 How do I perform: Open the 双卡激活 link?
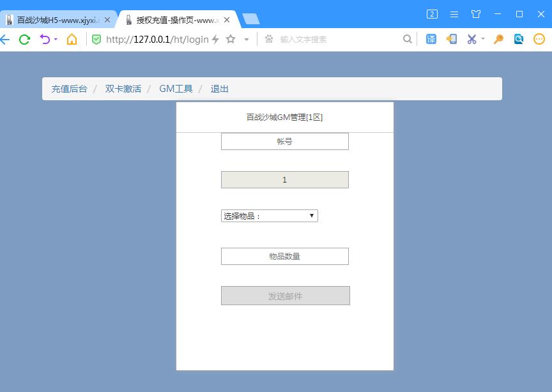click(123, 89)
